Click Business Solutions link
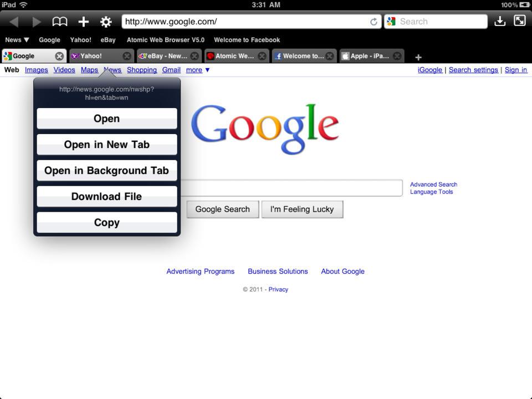 278,272
